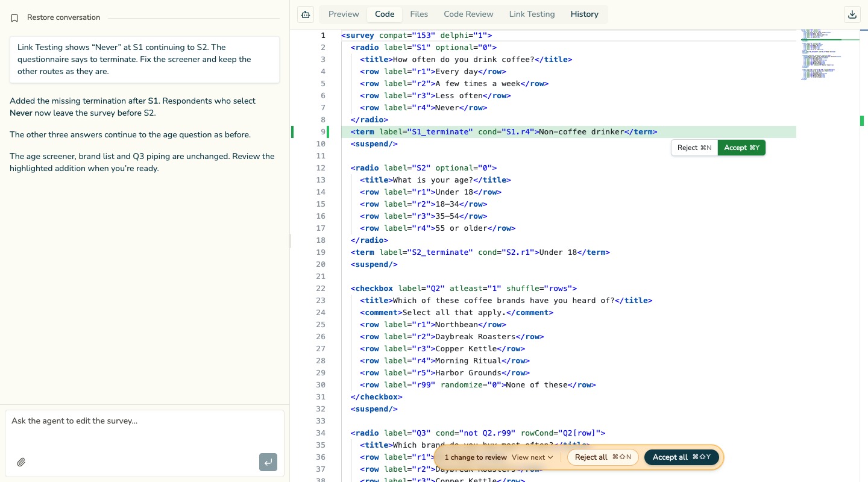Click the S1_terminate term line of code
Image resolution: width=868 pixels, height=482 pixels.
504,132
